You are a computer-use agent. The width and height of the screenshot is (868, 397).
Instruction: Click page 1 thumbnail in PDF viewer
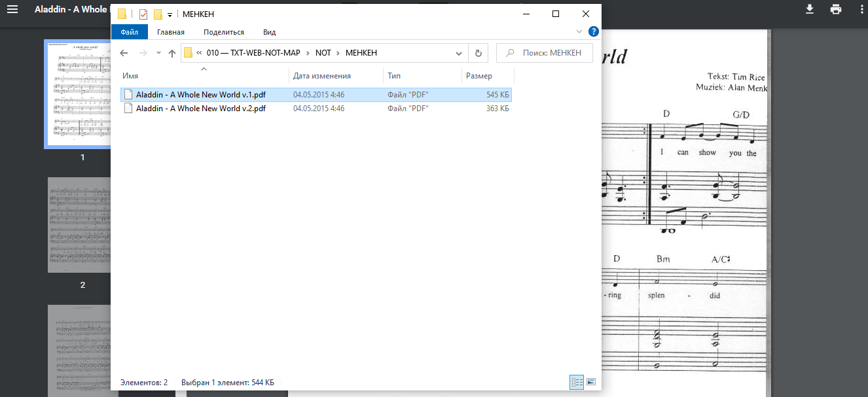pyautogui.click(x=79, y=94)
